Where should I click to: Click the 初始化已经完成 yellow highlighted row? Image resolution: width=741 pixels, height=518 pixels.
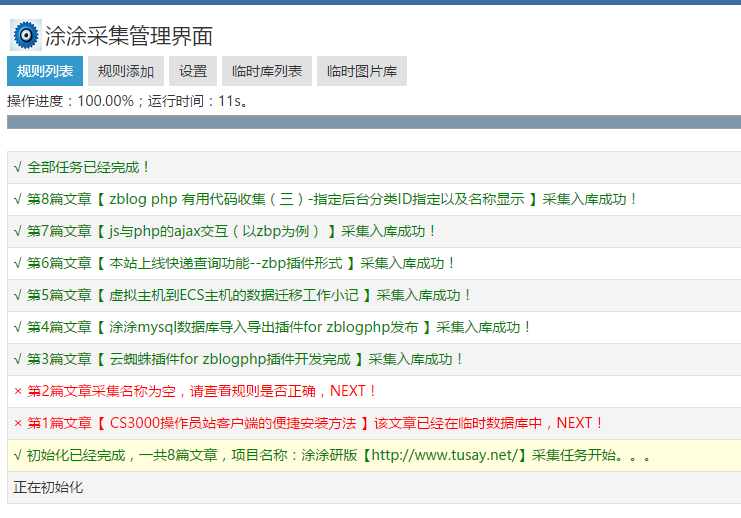point(374,455)
